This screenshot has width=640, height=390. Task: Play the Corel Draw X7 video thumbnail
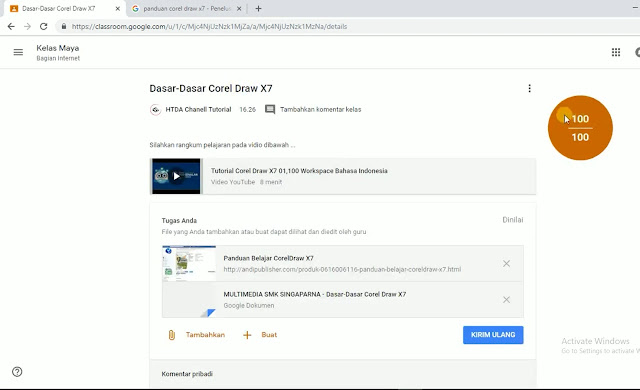176,176
